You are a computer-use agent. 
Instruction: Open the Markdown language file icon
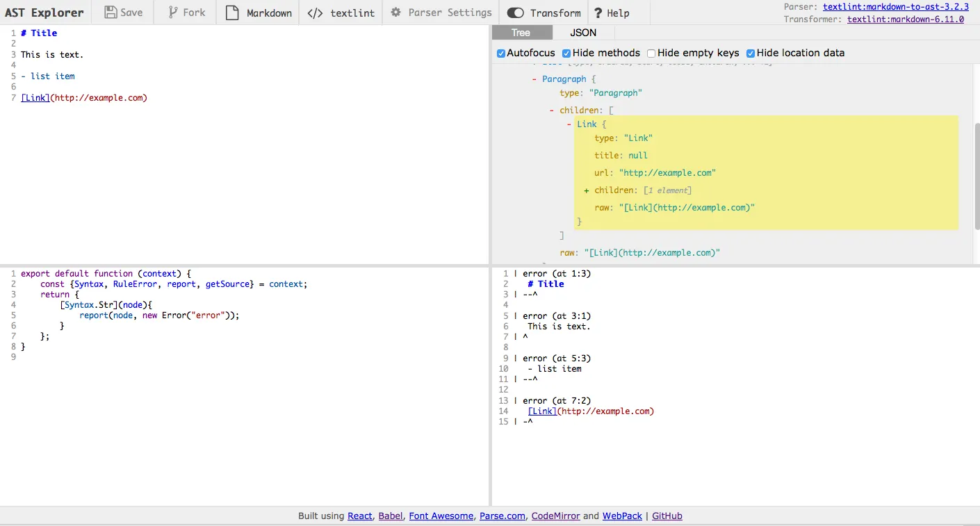click(232, 13)
